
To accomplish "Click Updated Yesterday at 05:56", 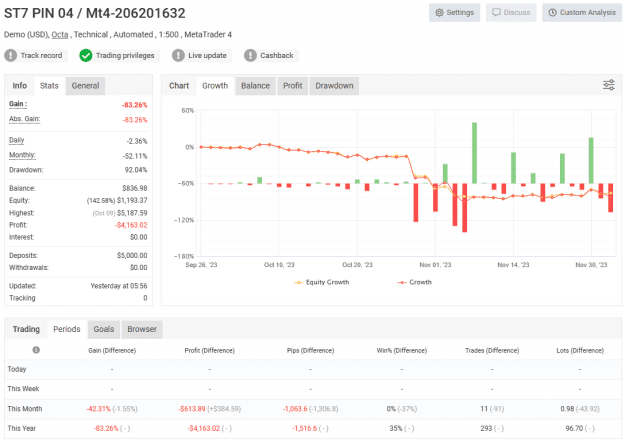I will click(x=119, y=286).
